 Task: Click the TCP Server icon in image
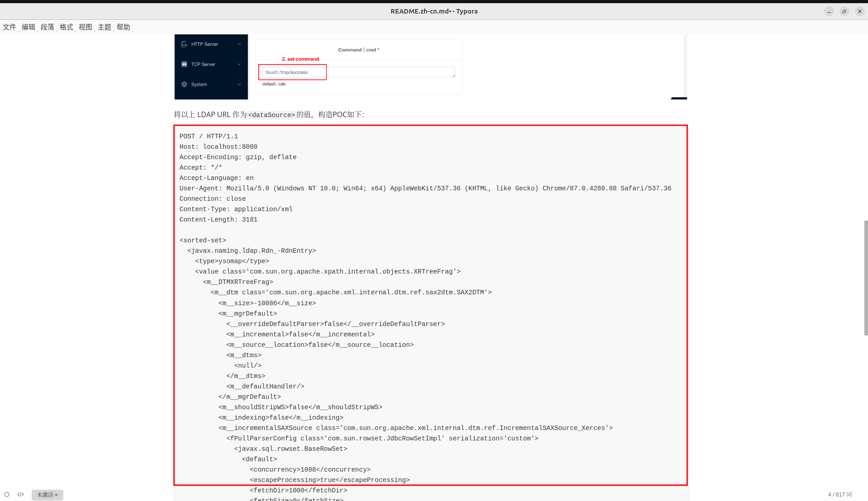click(184, 64)
